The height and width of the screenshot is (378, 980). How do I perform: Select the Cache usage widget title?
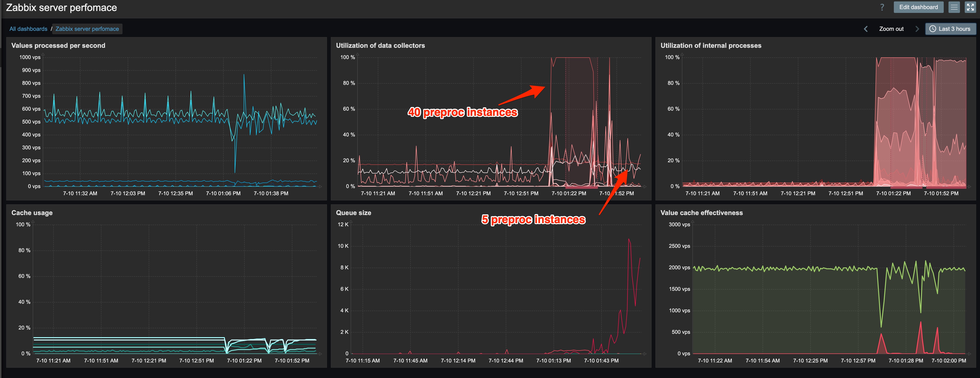[32, 213]
